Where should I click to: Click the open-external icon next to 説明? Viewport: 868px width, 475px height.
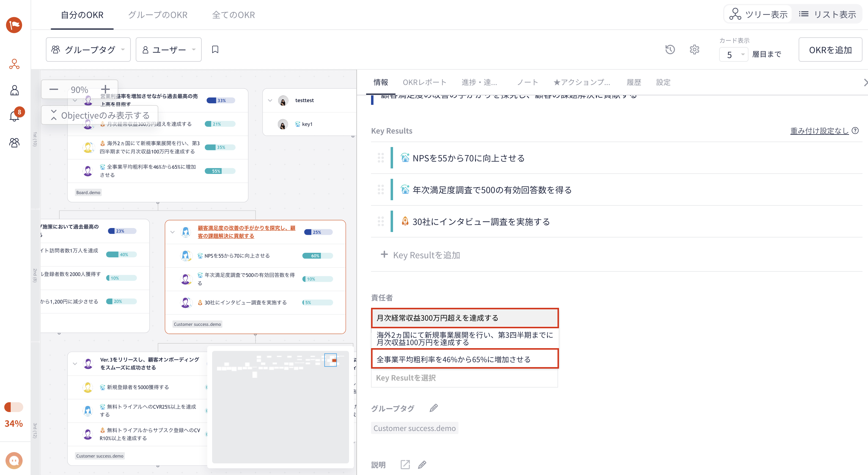tap(405, 465)
